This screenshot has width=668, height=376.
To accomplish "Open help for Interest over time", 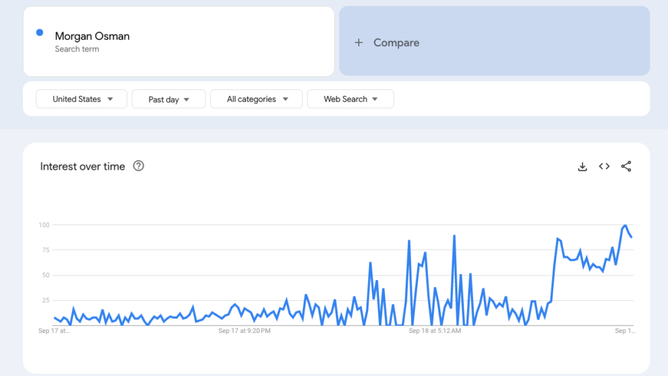I will (x=138, y=166).
